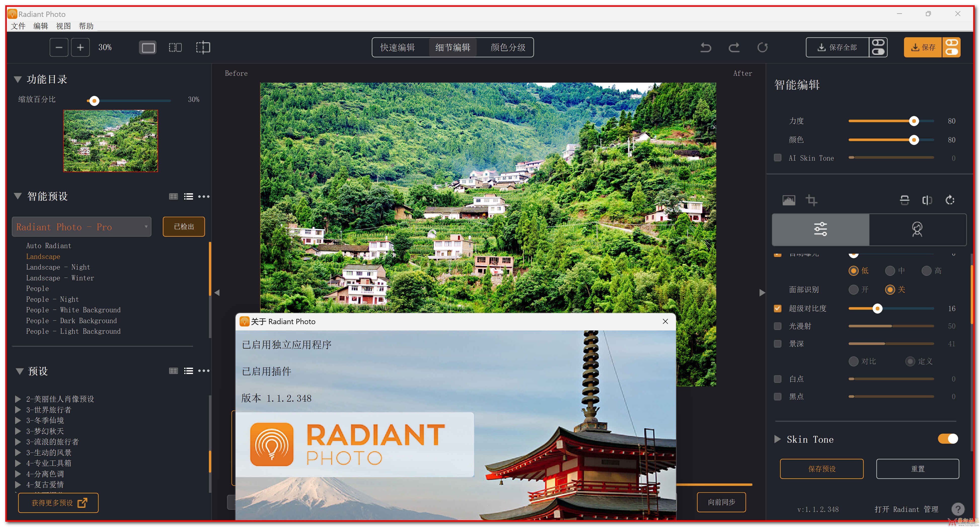Open the 文件 menu
The width and height of the screenshot is (980, 527).
(x=18, y=26)
